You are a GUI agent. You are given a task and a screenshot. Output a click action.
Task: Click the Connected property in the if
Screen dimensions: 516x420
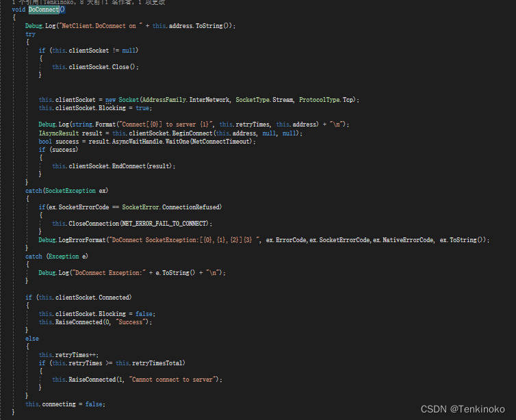(114, 298)
